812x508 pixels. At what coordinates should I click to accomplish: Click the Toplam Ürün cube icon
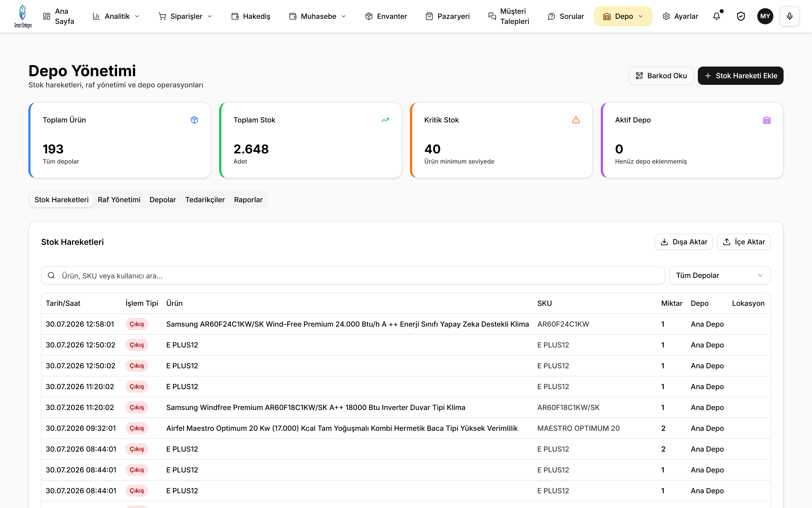[194, 120]
